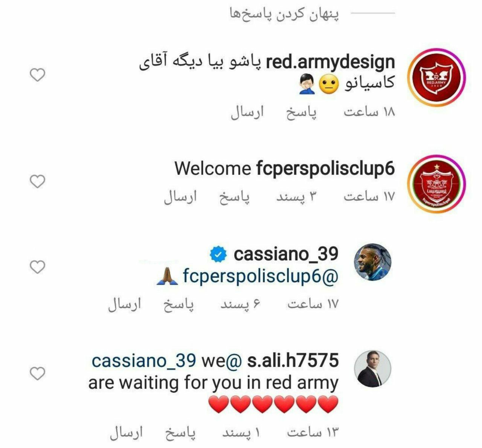The image size is (482, 448).
Task: Open cassiano_39 verified badge
Action: click(218, 255)
